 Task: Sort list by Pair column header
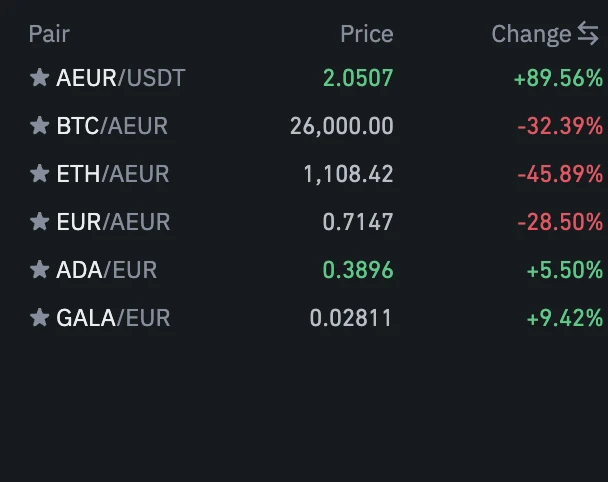pos(49,34)
